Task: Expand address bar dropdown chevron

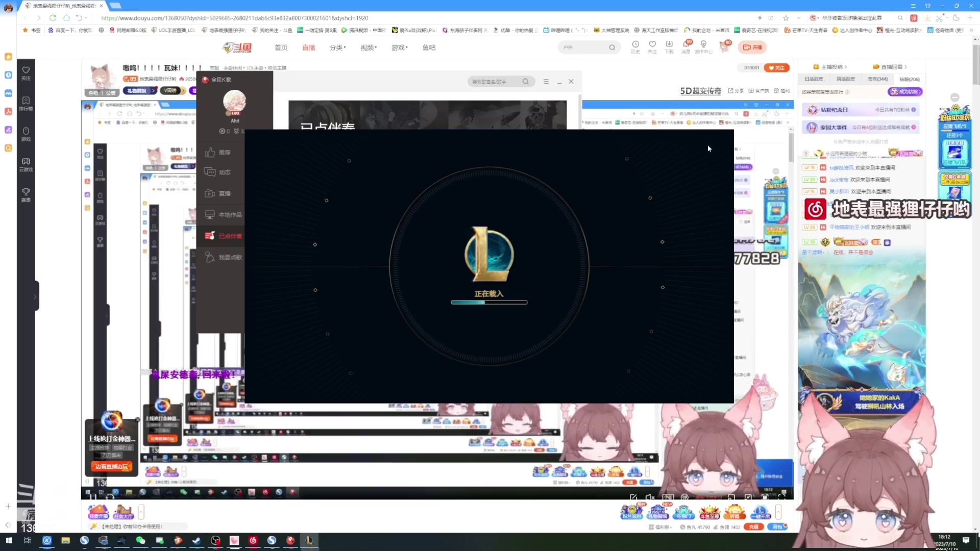Action: (x=799, y=18)
